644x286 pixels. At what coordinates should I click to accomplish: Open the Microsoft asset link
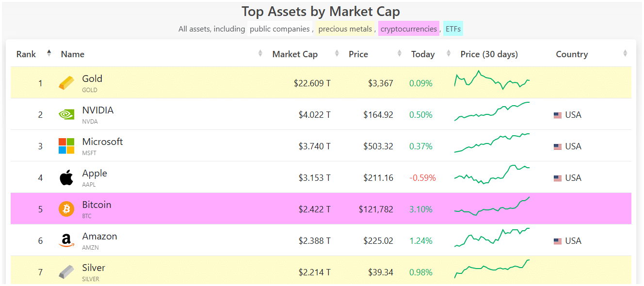[102, 142]
